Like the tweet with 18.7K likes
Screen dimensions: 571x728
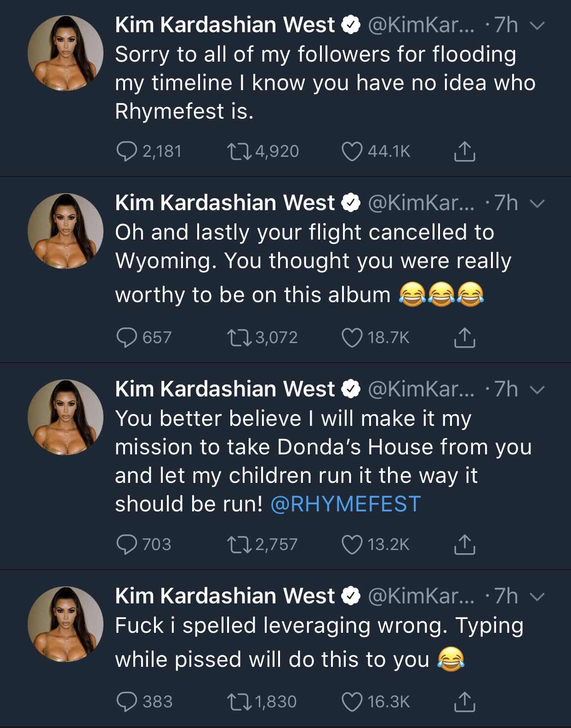click(x=352, y=338)
